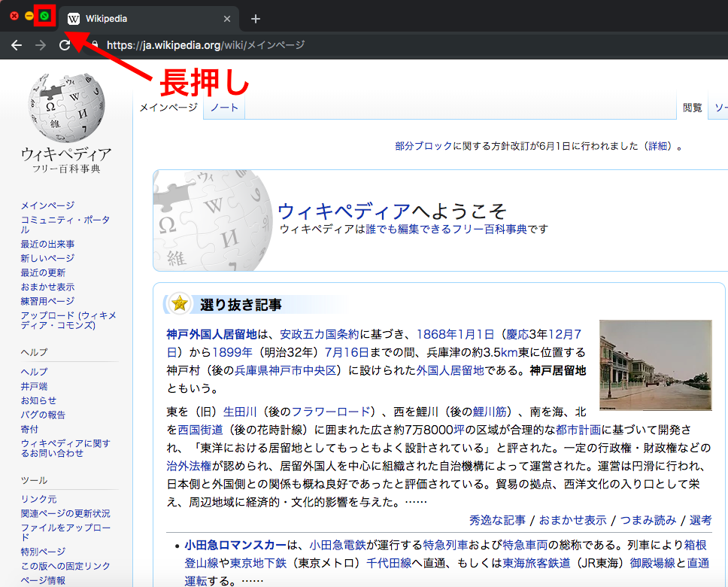Select the 閲覧 view tab
This screenshot has width=728, height=587.
(x=692, y=108)
